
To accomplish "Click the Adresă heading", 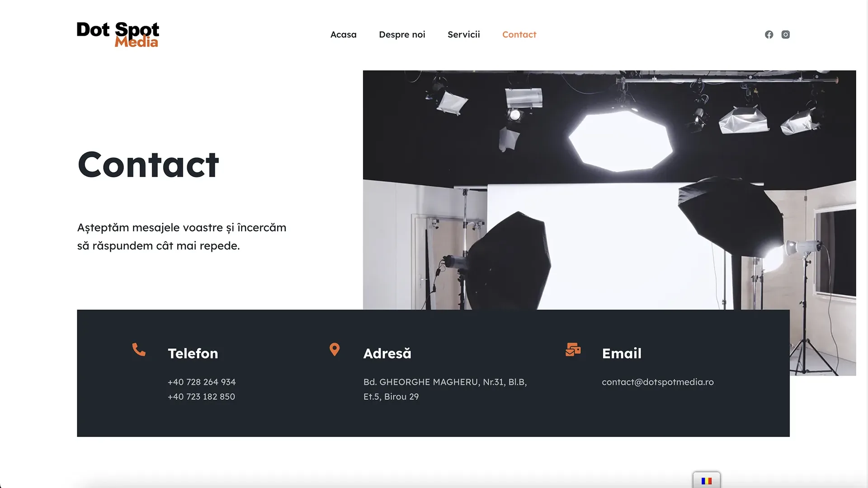I will coord(387,353).
